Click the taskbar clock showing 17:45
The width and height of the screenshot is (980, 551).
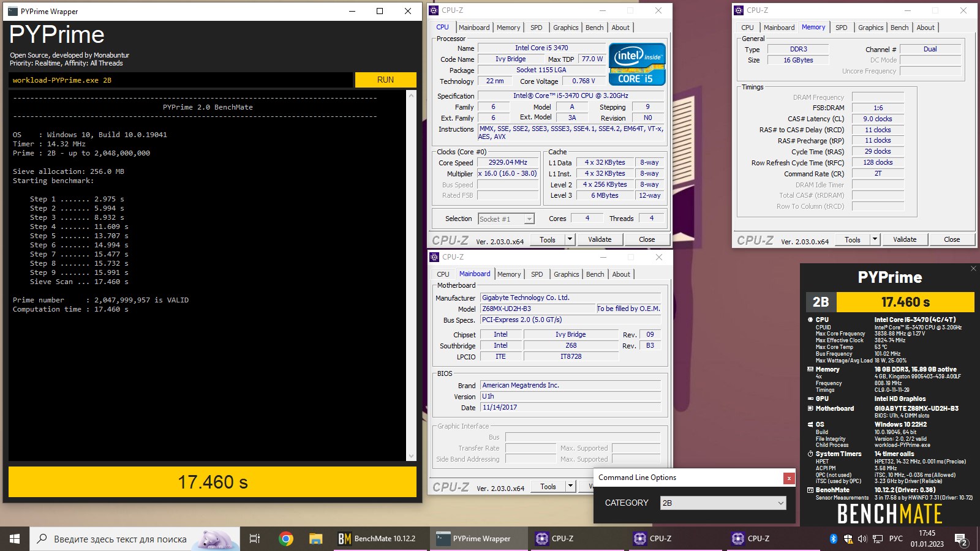click(927, 538)
